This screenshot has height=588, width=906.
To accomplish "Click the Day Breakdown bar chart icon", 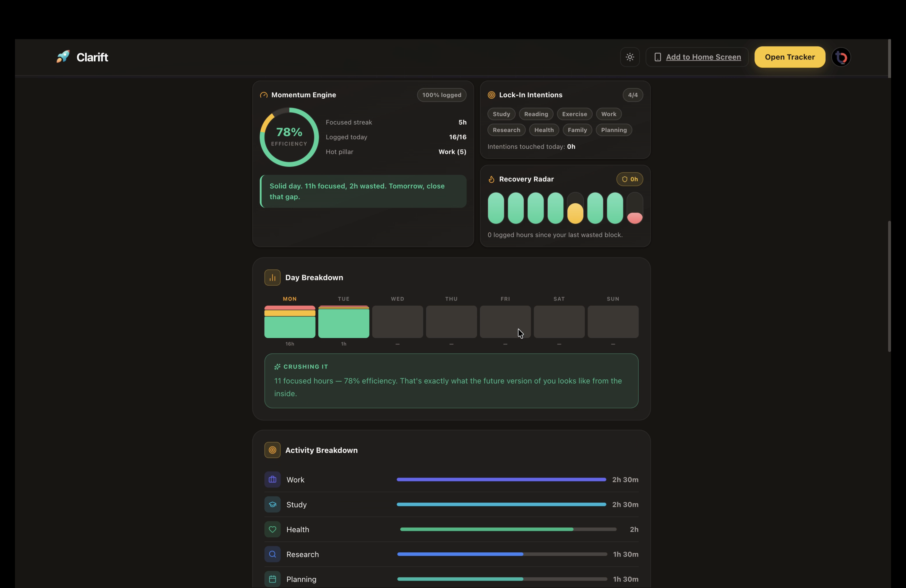I will click(272, 278).
